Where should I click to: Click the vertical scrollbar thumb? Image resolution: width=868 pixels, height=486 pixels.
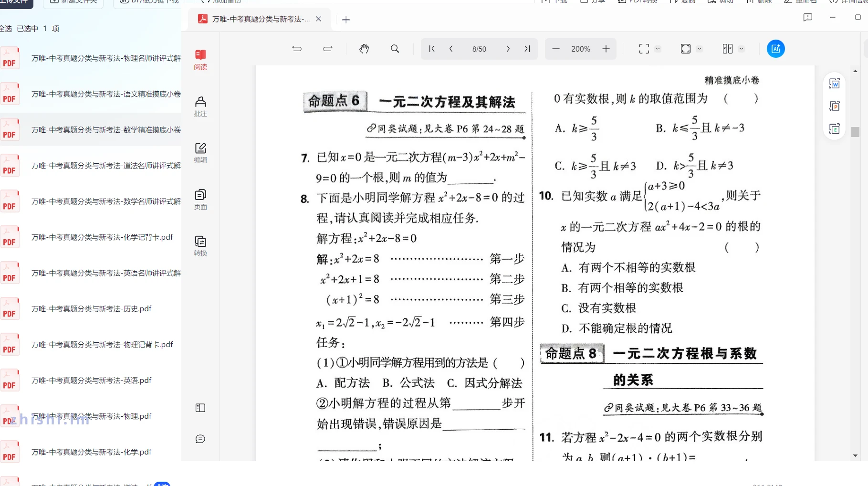pos(855,132)
